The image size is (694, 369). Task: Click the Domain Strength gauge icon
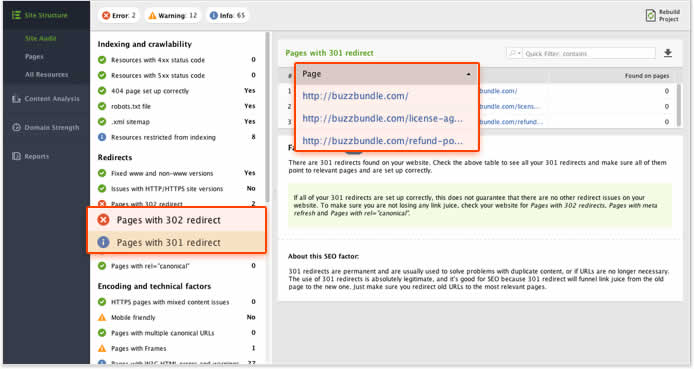[x=16, y=127]
